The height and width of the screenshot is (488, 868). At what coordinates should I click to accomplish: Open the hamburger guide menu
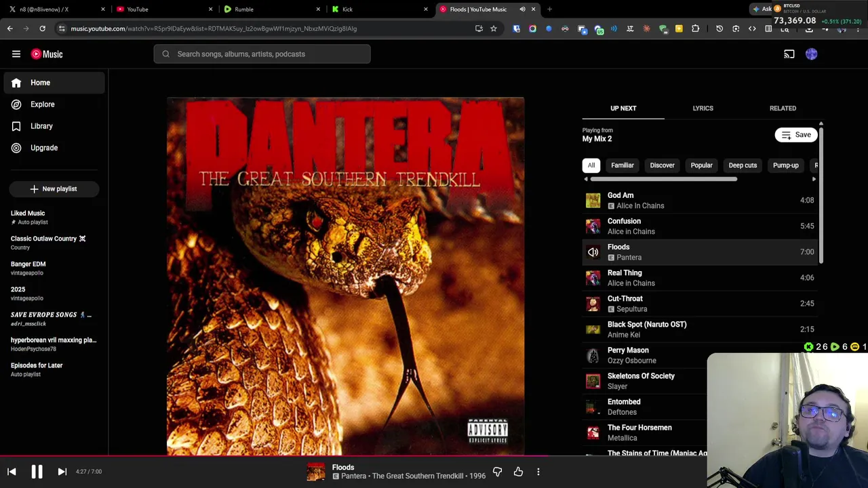(x=16, y=54)
